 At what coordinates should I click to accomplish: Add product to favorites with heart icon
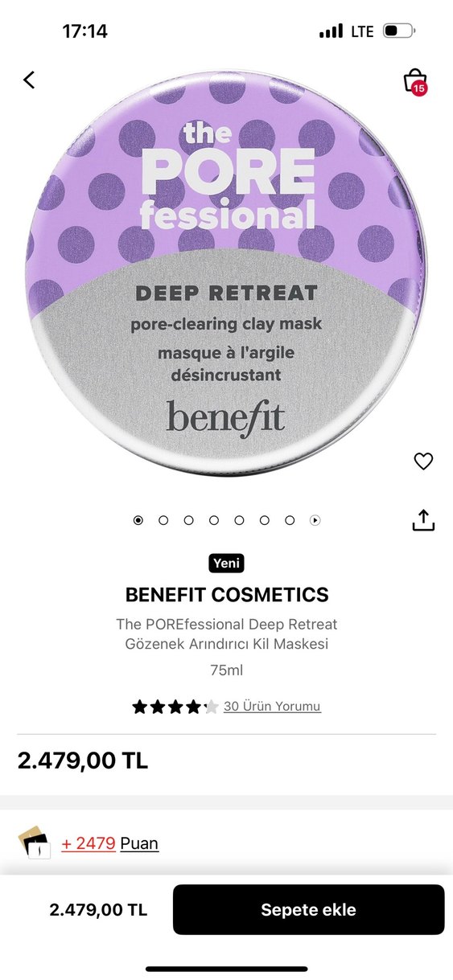(423, 461)
